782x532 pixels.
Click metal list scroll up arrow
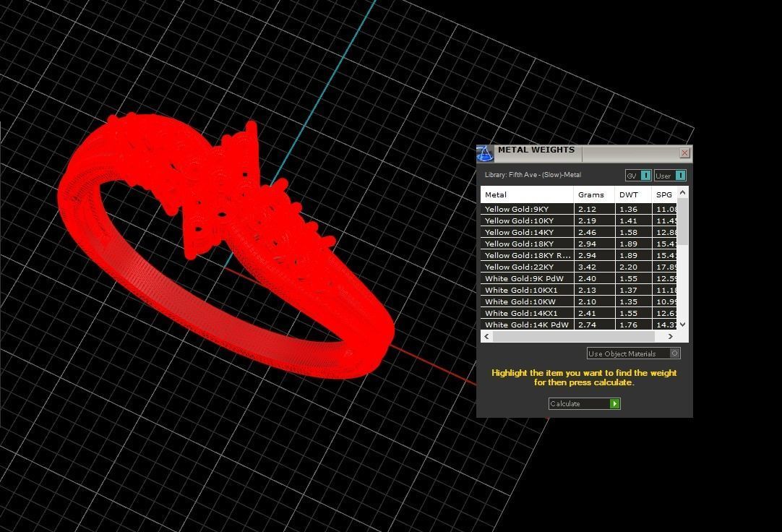tap(683, 192)
